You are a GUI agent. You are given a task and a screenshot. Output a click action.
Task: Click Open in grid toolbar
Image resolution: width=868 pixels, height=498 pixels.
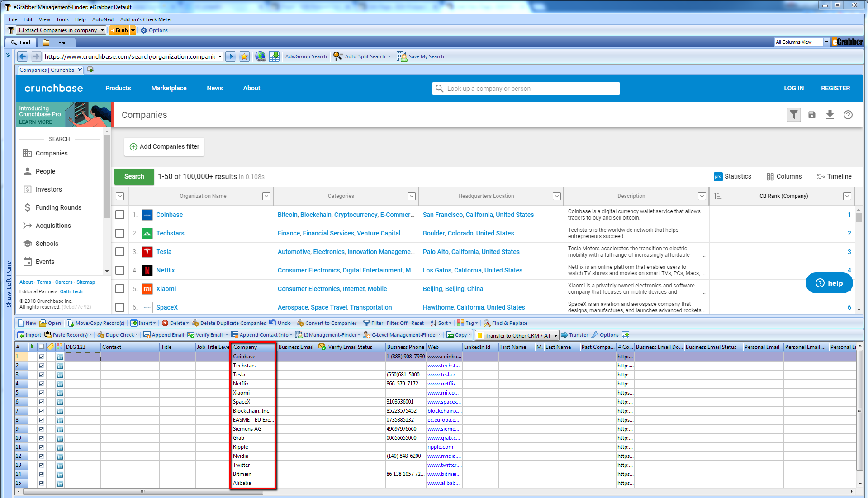pyautogui.click(x=50, y=323)
